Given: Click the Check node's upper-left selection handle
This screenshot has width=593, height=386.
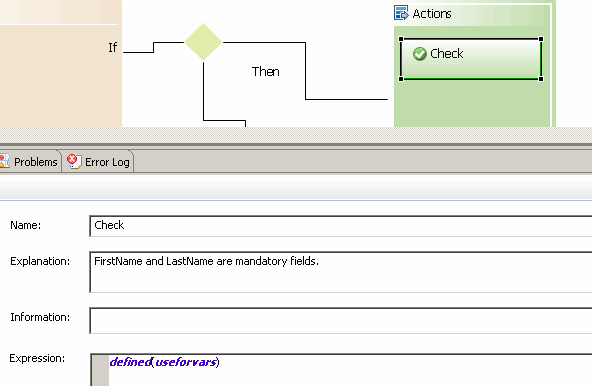Looking at the screenshot, I should tap(401, 39).
